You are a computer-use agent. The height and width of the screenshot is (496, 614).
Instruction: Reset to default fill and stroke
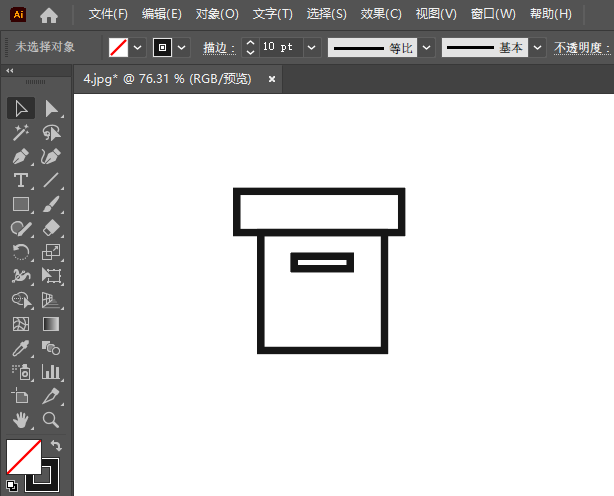(12, 486)
